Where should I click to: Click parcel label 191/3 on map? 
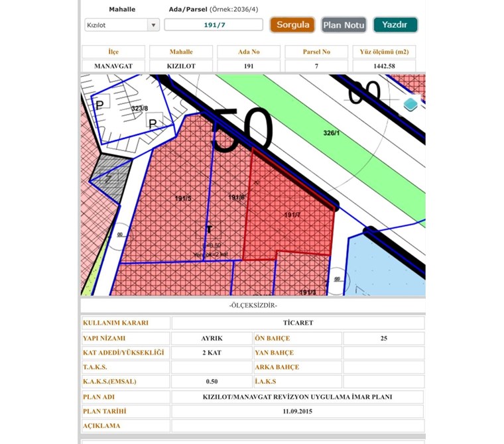pyautogui.click(x=308, y=292)
